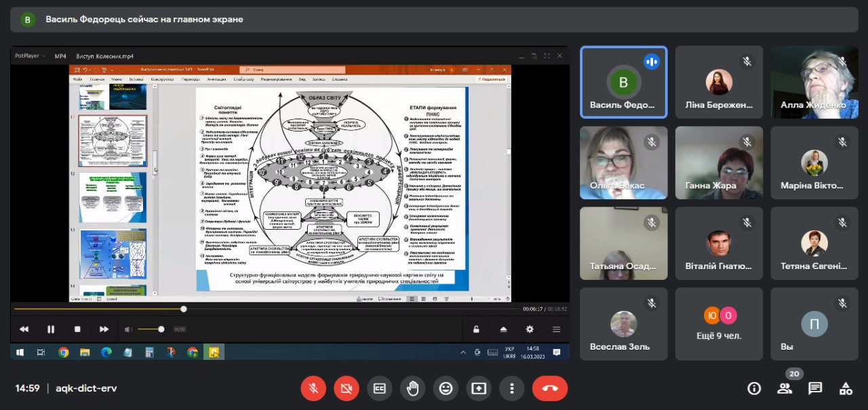Select Ліна Береженко's video tile
This screenshot has height=410, width=868.
coord(719,82)
